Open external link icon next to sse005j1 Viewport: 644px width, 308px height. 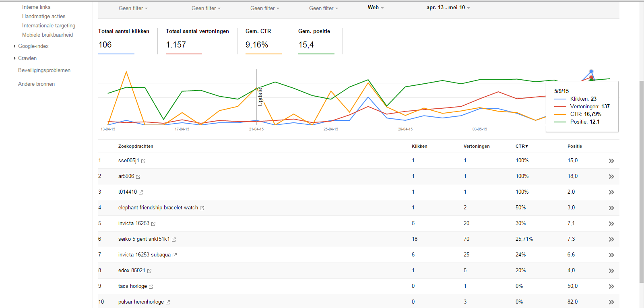click(x=143, y=161)
